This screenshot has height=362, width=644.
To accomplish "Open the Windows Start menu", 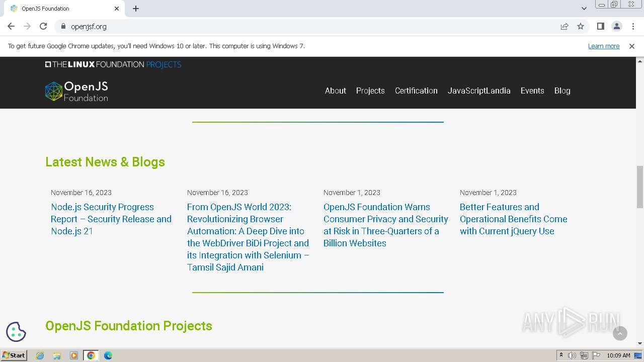I will point(14,355).
